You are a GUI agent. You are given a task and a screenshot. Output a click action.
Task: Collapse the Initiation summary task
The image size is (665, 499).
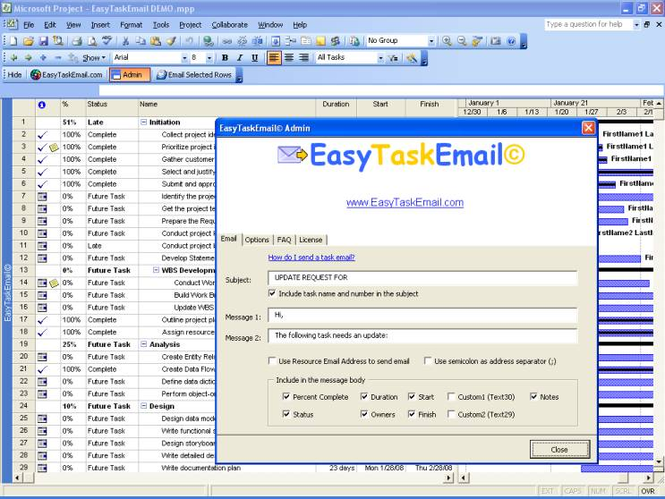tap(143, 122)
